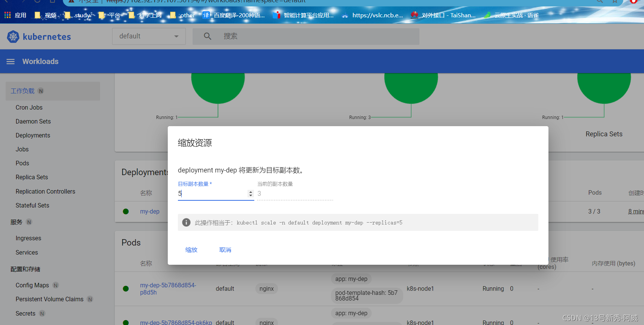Click the kubernetes title link
The image size is (644, 325).
(x=47, y=37)
